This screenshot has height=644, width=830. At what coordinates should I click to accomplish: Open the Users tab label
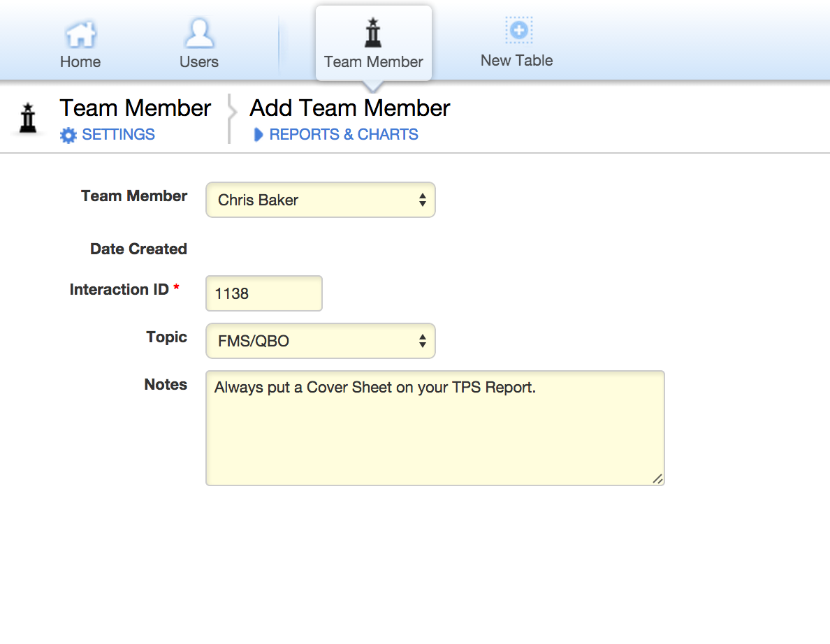point(199,62)
